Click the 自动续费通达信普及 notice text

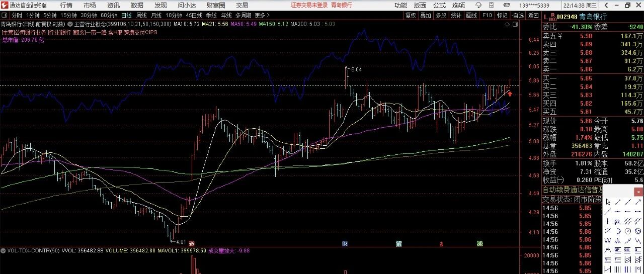574,190
